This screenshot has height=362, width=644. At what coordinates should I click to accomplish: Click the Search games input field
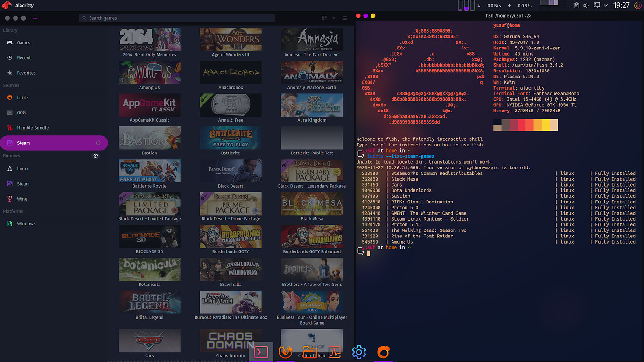point(177,18)
